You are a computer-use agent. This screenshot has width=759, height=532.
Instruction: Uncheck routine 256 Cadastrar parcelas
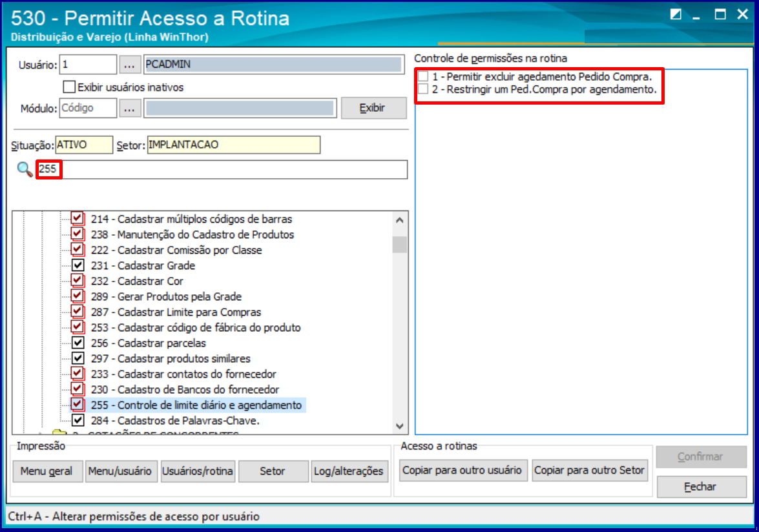[78, 343]
